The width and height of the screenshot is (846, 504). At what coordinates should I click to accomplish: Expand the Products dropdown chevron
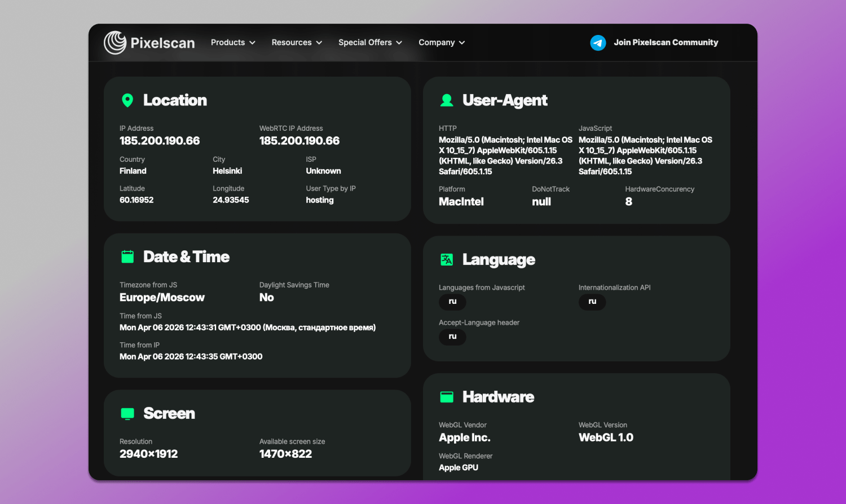click(x=253, y=43)
